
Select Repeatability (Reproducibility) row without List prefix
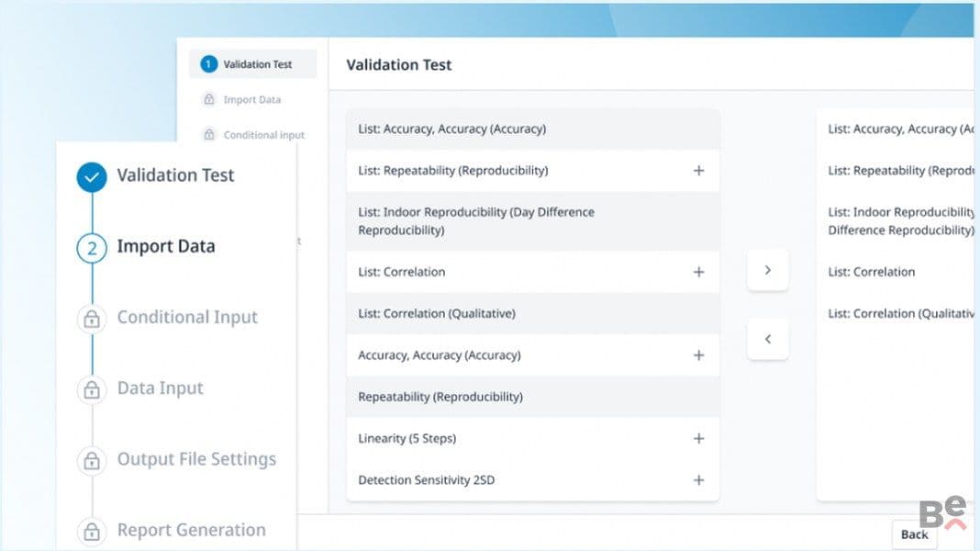tap(532, 397)
